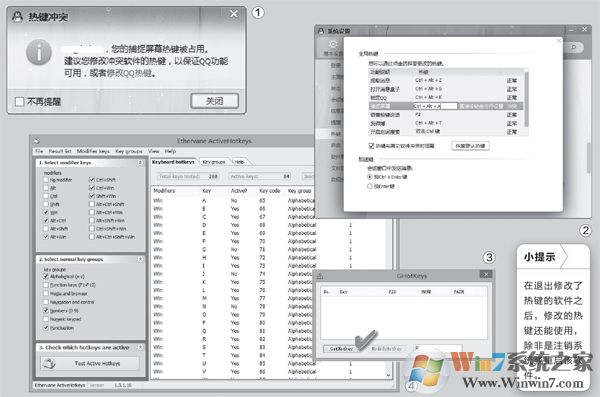The image size is (600, 397).
Task: Open the View menu in ActiveHotkeys
Action: click(x=153, y=151)
